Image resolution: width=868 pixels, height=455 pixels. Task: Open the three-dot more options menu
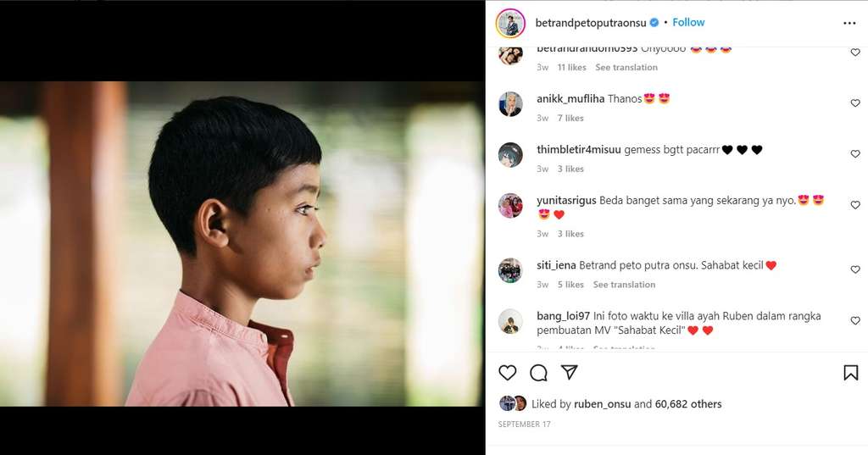click(x=849, y=23)
